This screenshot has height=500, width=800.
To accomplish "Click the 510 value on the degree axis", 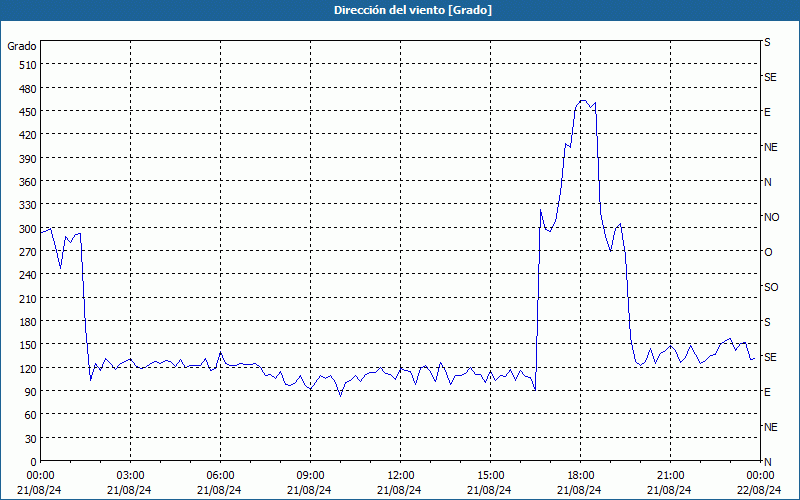I will (29, 65).
